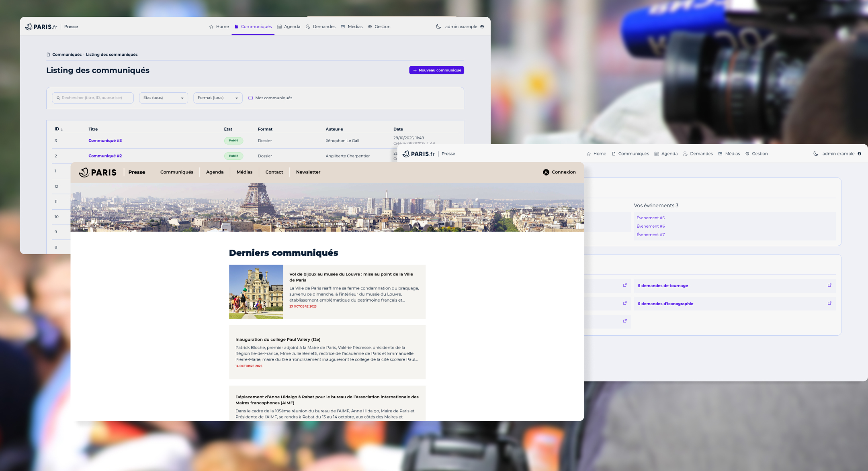Click the admin example user avatar icon in listing window
Screen dimensions: 868x471
click(x=482, y=27)
